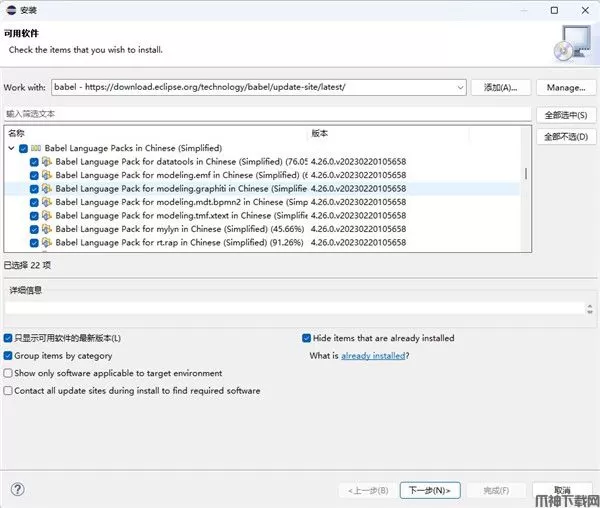Viewport: 600px width, 508px height.
Task: Uncheck the modeling.emf language pack checkbox
Action: [x=34, y=175]
